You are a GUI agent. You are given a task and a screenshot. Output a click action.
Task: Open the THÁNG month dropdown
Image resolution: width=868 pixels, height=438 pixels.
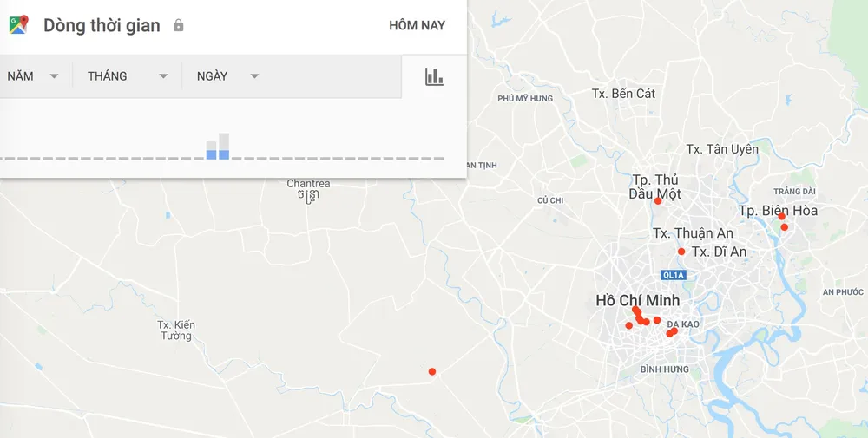pyautogui.click(x=127, y=76)
